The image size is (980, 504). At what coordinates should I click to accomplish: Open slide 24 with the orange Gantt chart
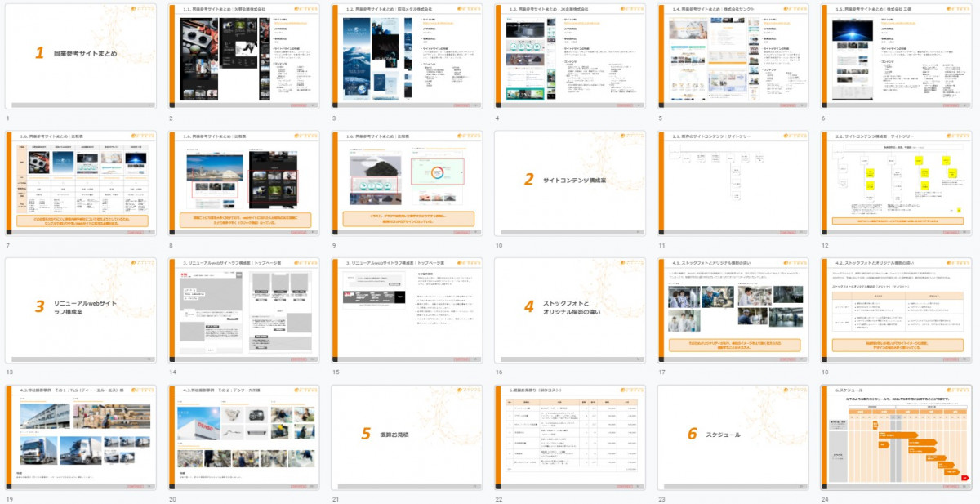897,436
